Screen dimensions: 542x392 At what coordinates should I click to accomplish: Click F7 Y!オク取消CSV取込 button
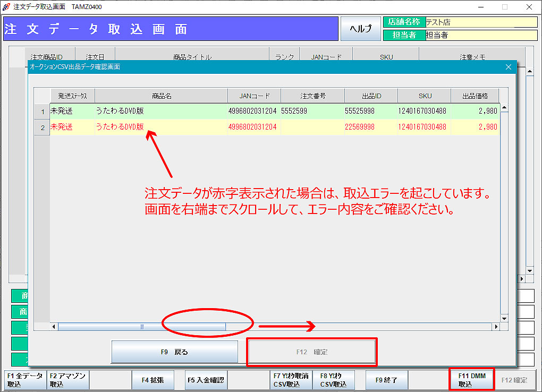tap(291, 380)
